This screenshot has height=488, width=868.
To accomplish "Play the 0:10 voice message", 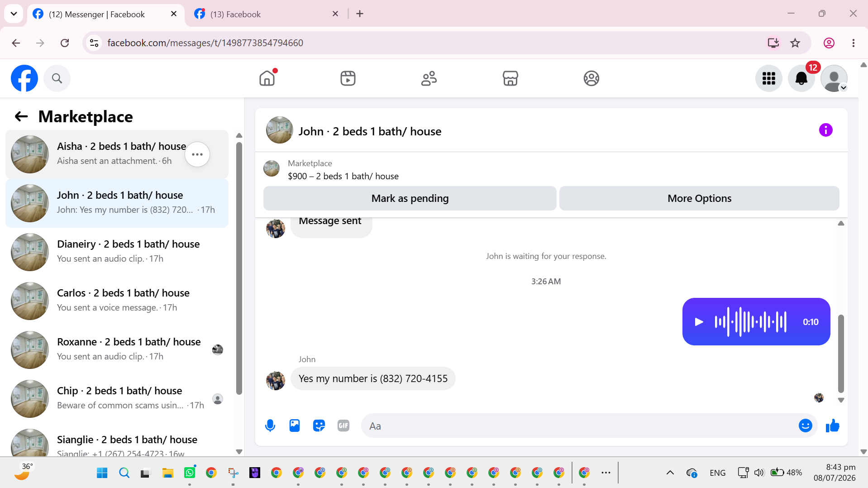I will 699,322.
